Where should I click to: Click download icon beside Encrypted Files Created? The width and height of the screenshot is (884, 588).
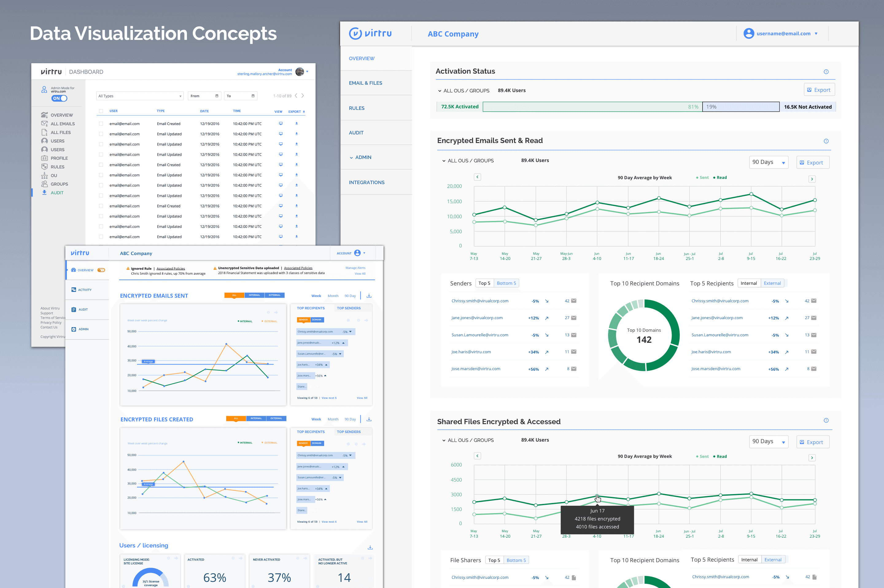coord(369,419)
